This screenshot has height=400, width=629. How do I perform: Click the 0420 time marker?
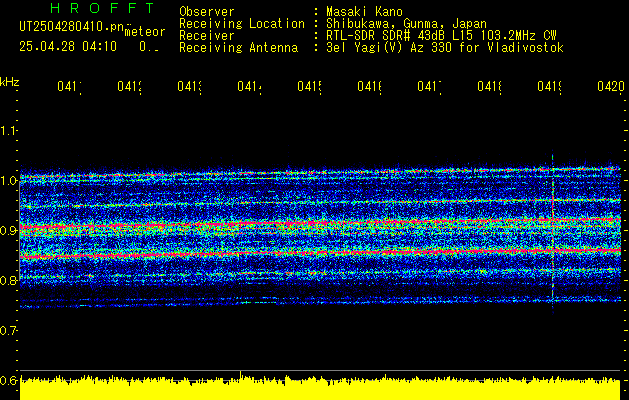(611, 86)
